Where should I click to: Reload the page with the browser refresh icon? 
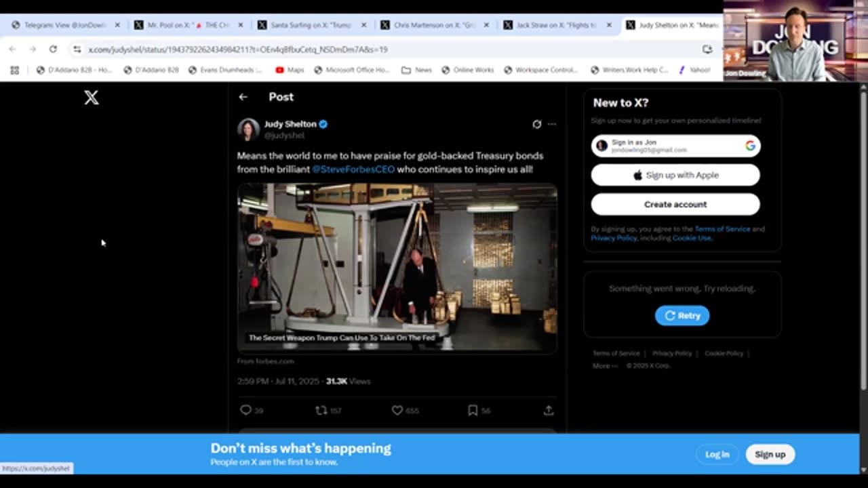(53, 49)
